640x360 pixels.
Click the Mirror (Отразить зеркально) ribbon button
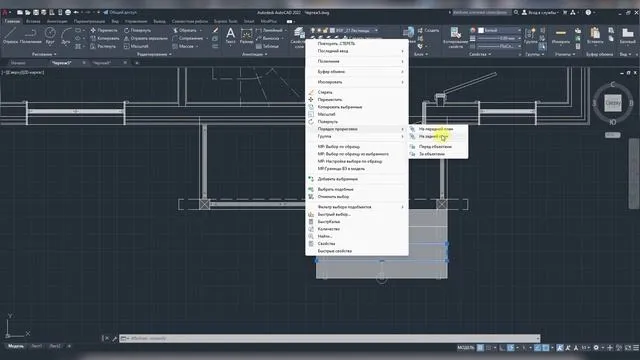(146, 38)
